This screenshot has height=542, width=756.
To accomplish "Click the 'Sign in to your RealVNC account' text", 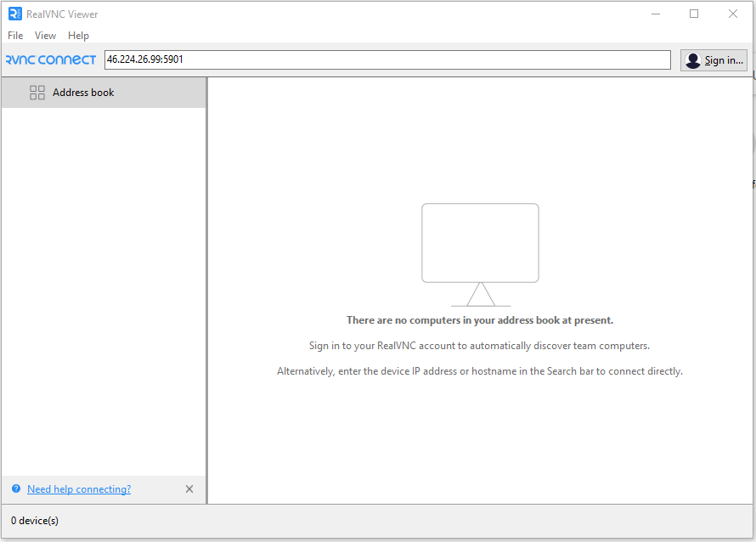I will (x=479, y=346).
